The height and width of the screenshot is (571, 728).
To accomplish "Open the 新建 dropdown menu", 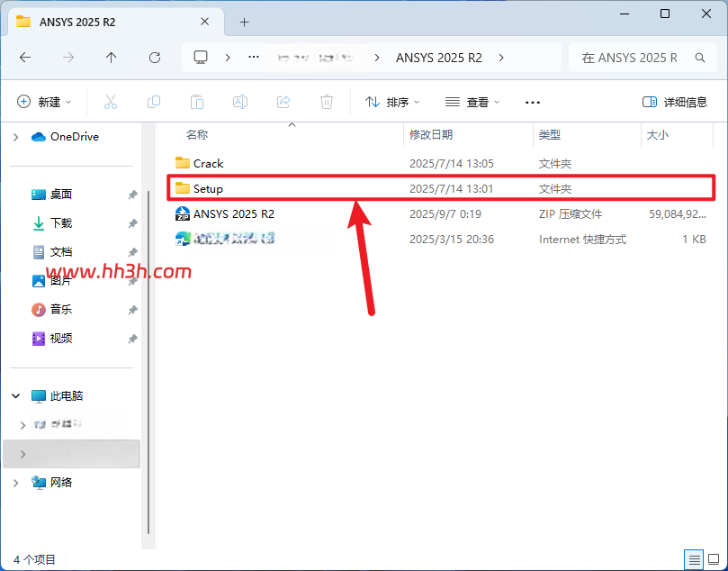I will (x=44, y=102).
